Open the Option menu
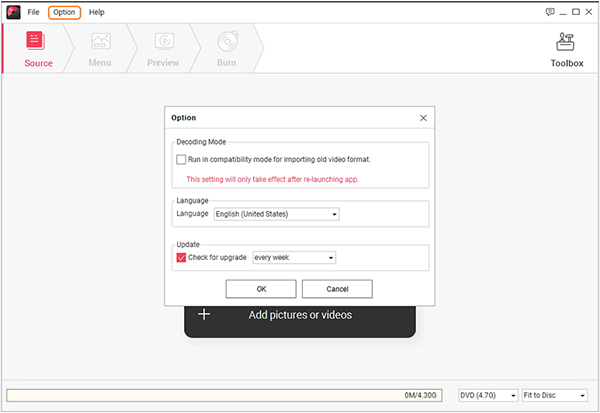Screen dimensions: 600x413 pyautogui.click(x=64, y=12)
